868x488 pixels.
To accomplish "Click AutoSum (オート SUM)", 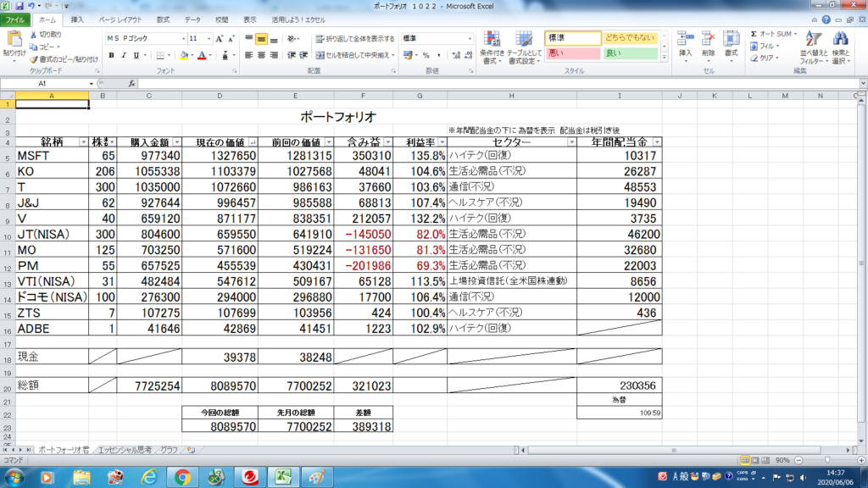I will click(x=773, y=34).
